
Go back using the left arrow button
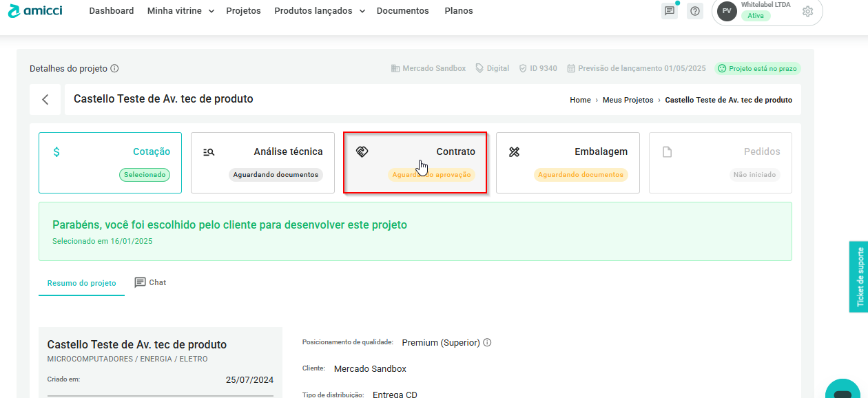click(x=45, y=100)
